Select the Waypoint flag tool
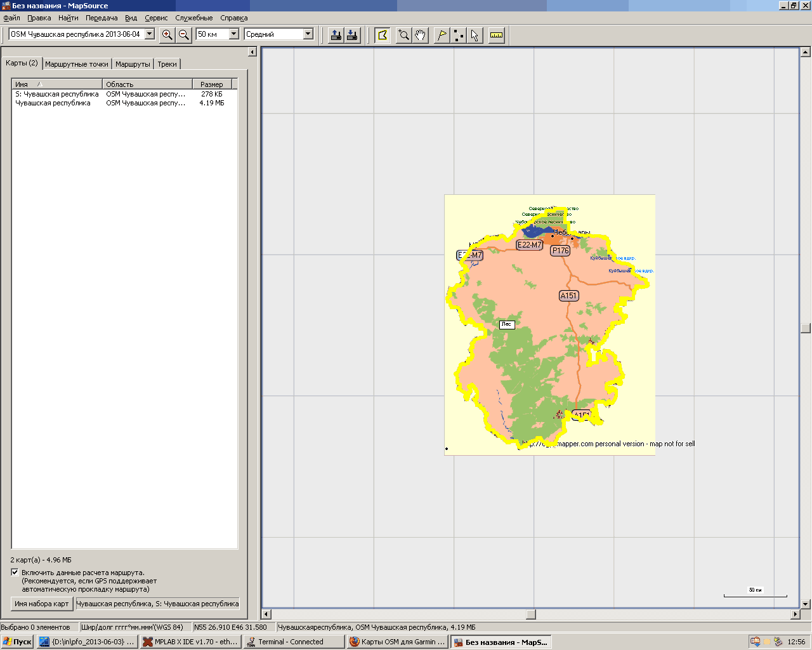812x650 pixels. pyautogui.click(x=442, y=35)
